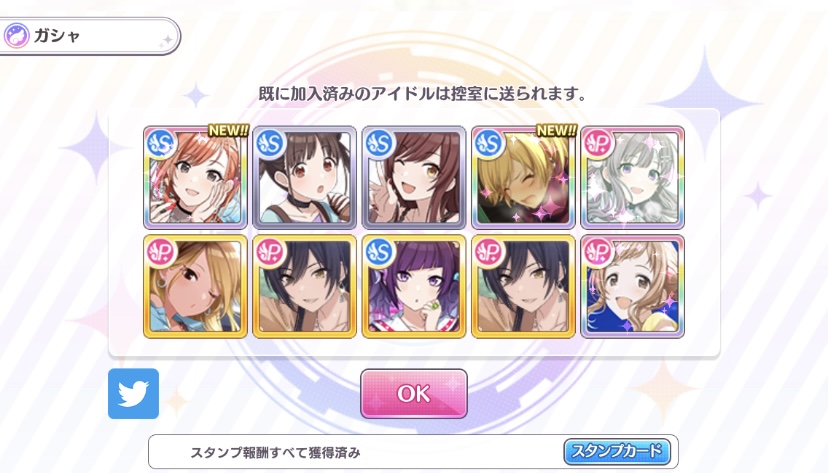Select the NEW blonde idol card with sparkles
Image resolution: width=828 pixels, height=473 pixels.
pos(523,177)
